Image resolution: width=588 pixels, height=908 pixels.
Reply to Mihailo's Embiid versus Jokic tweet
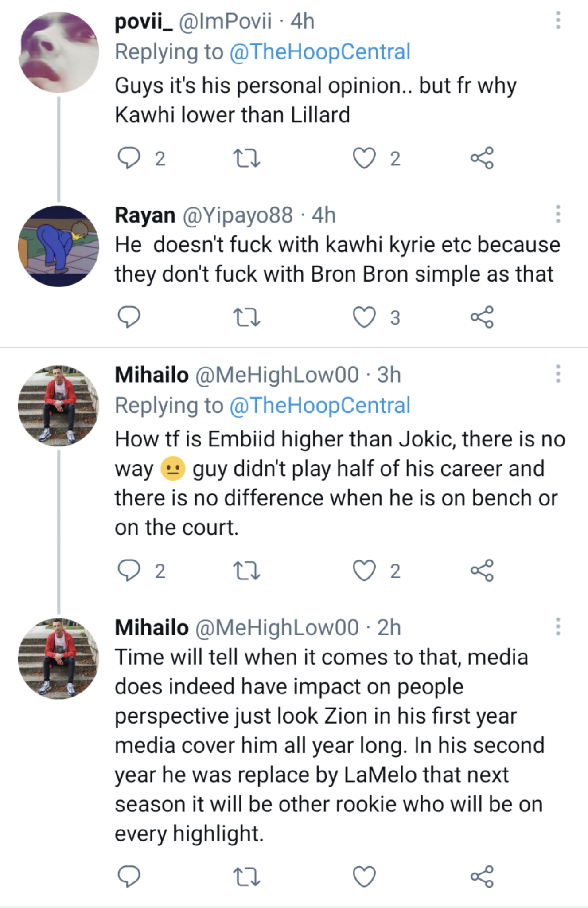click(x=129, y=570)
